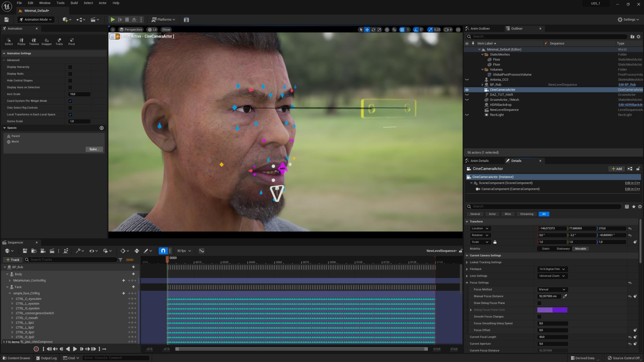This screenshot has width=644, height=362.
Task: Open the Tweens tool
Action: (34, 42)
